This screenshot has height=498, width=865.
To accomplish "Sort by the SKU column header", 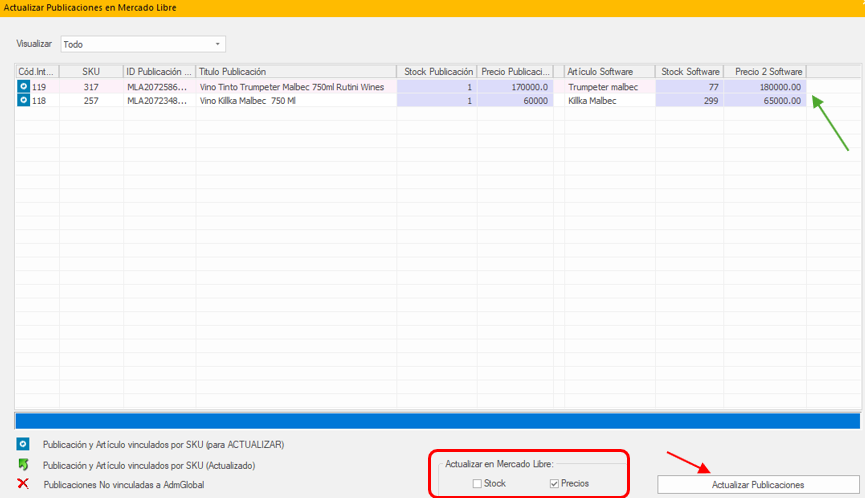I will tap(91, 72).
